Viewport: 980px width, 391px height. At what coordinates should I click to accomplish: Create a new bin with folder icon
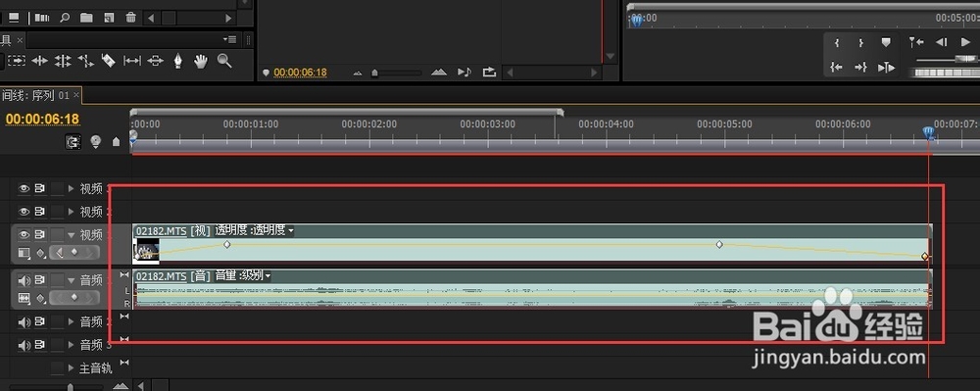pyautogui.click(x=86, y=18)
